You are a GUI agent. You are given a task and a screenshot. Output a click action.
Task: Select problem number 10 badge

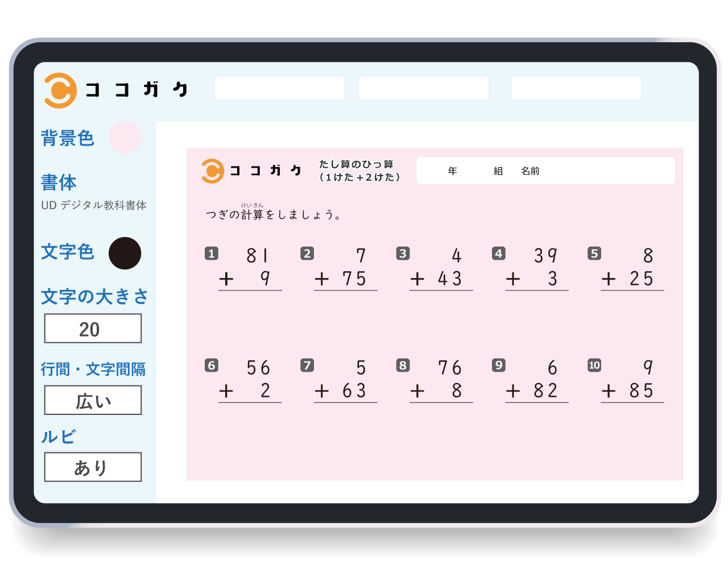point(594,365)
